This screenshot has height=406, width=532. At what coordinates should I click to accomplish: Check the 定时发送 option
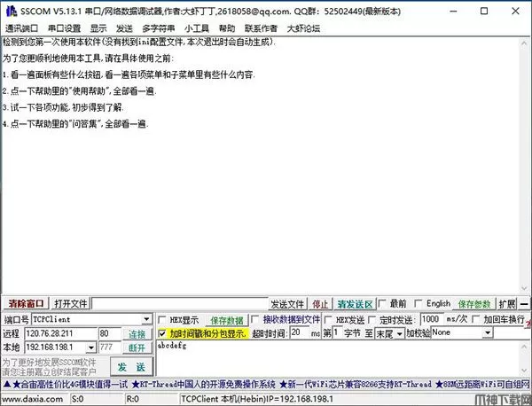pos(372,320)
